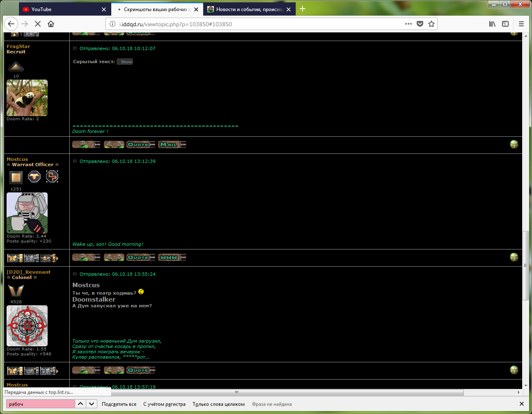Open the Library icon in toolbar

tap(492, 24)
